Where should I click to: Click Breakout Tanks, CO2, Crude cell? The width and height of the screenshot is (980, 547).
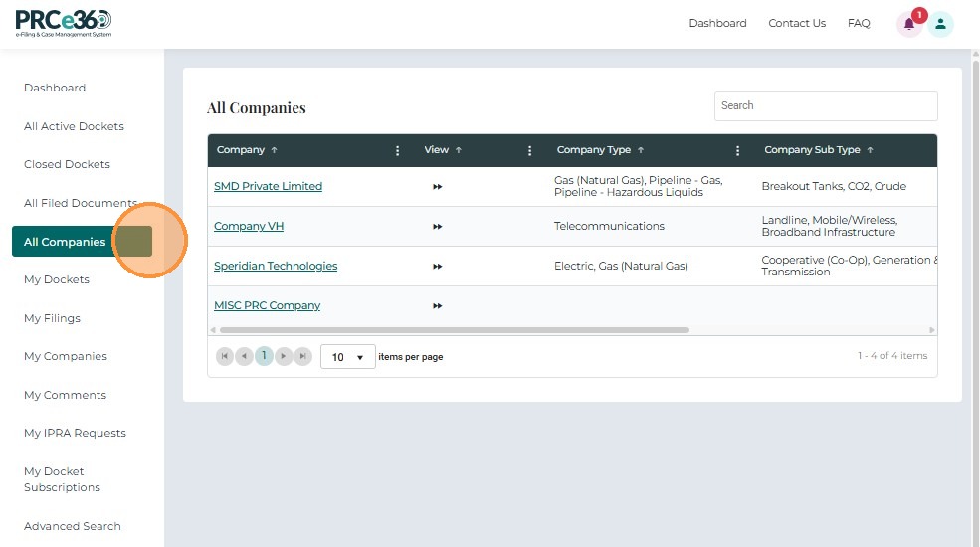coord(834,186)
